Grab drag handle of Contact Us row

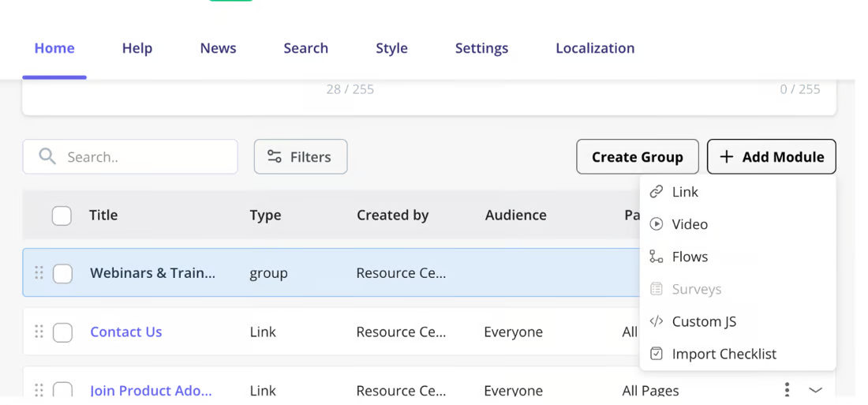pos(39,332)
